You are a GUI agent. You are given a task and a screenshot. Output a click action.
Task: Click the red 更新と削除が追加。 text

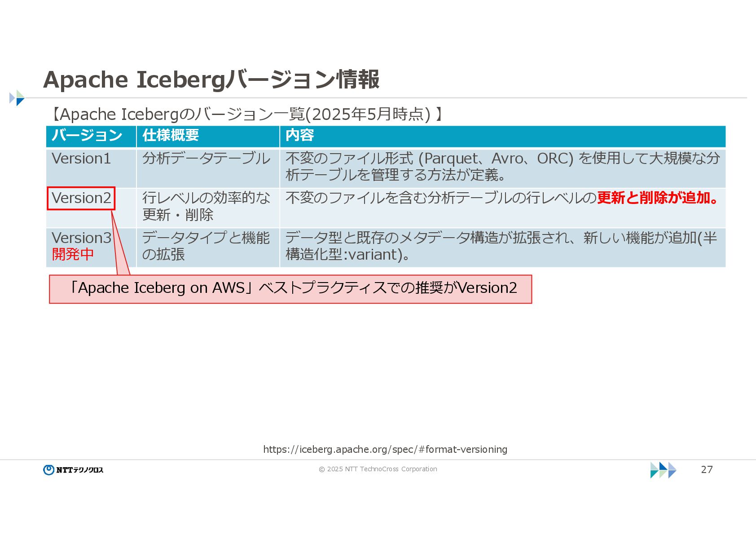(x=658, y=198)
